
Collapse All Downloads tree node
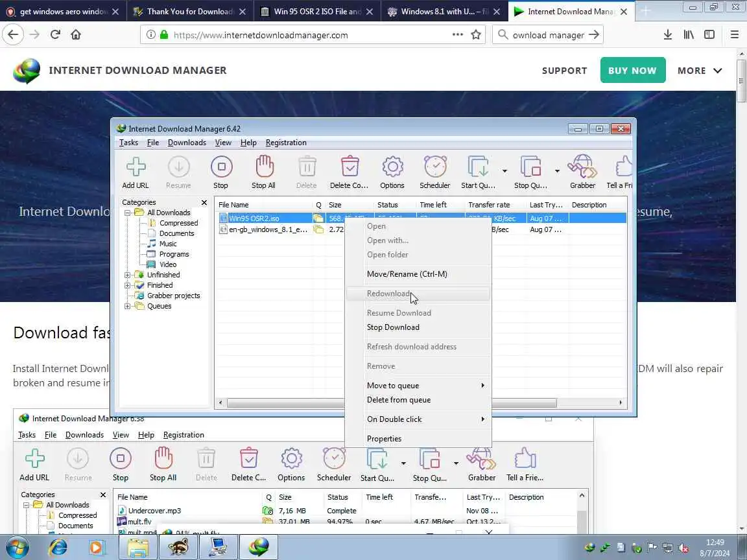(127, 213)
